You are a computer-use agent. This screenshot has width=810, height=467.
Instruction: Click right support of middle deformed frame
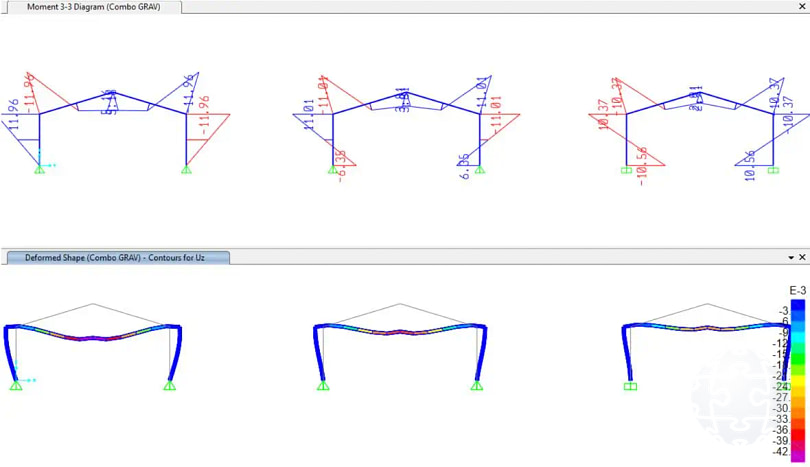(x=477, y=386)
